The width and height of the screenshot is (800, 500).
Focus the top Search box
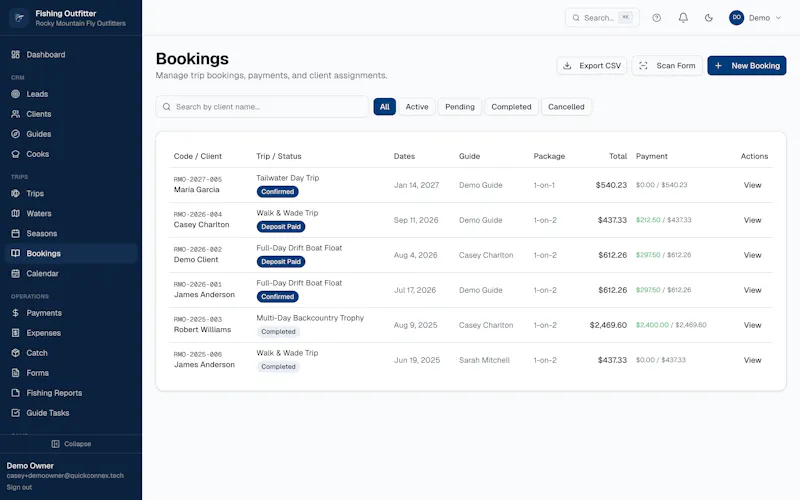click(602, 18)
